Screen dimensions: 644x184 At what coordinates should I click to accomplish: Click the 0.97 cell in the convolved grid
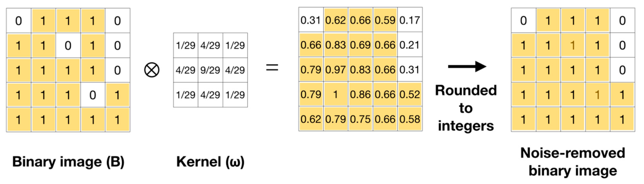pyautogui.click(x=336, y=70)
